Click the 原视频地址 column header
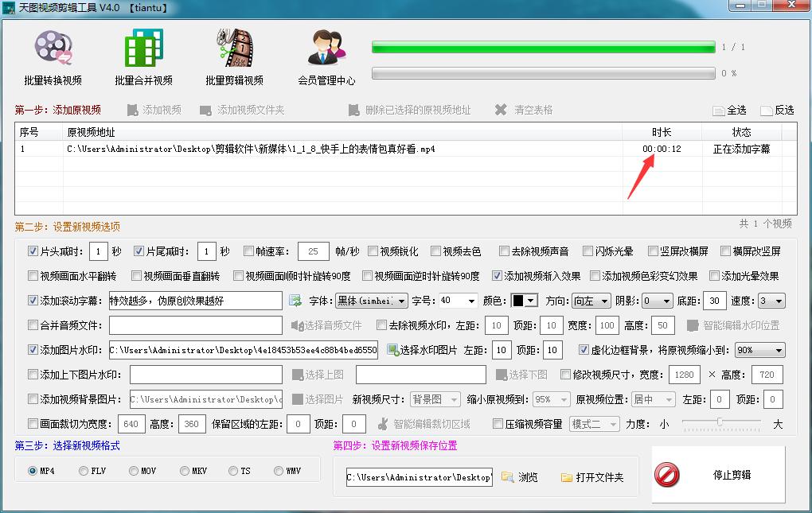Image resolution: width=812 pixels, height=513 pixels. tap(342, 132)
